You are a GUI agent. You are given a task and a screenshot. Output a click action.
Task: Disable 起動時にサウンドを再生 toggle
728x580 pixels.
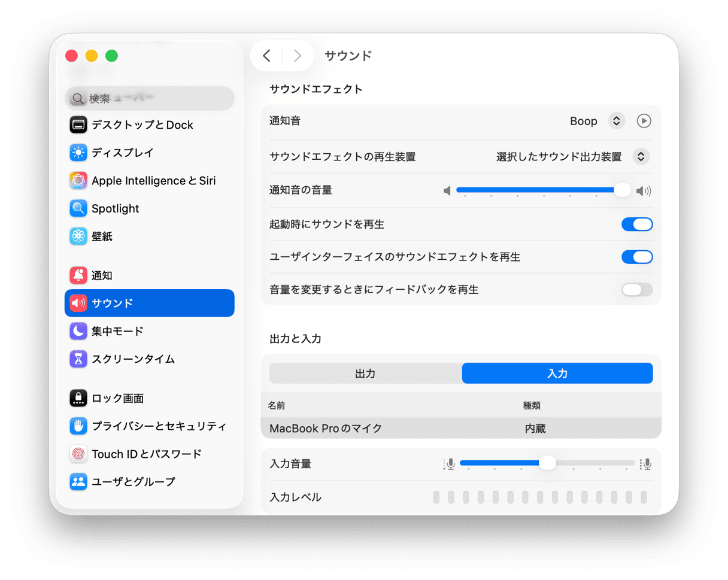[x=636, y=224]
